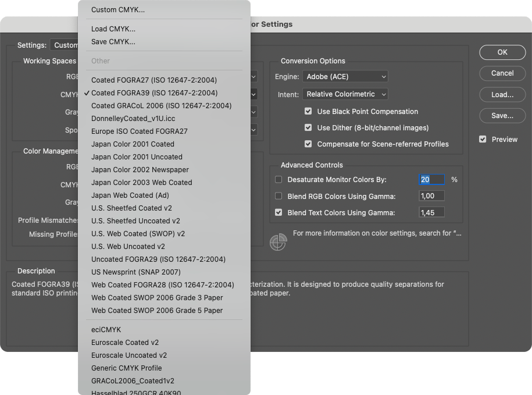Select Coated GRACoL 2006 profile
The width and height of the screenshot is (532, 395).
pyautogui.click(x=161, y=106)
